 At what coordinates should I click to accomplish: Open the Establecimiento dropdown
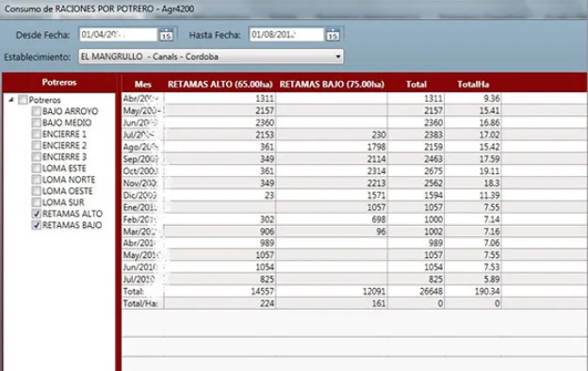[211, 56]
